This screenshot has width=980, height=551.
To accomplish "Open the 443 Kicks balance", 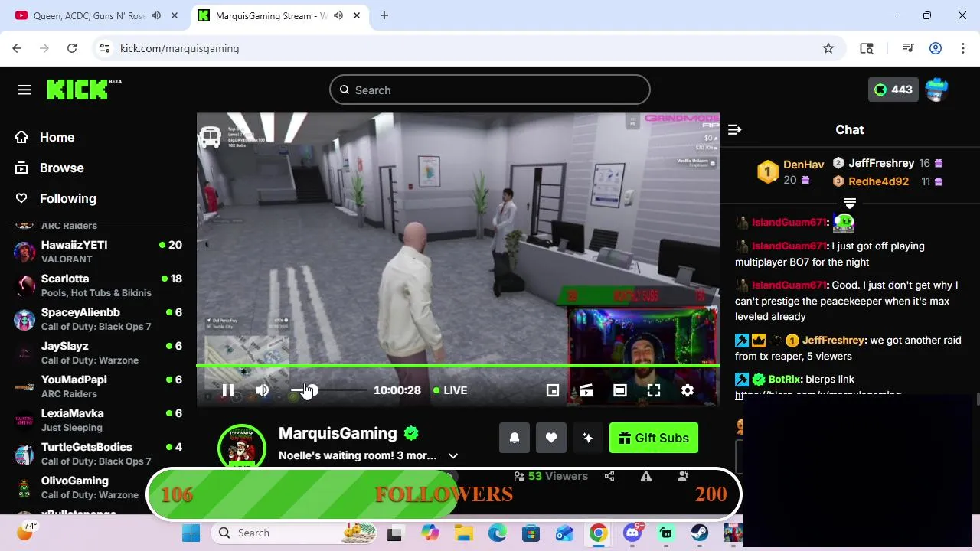I will (x=893, y=90).
